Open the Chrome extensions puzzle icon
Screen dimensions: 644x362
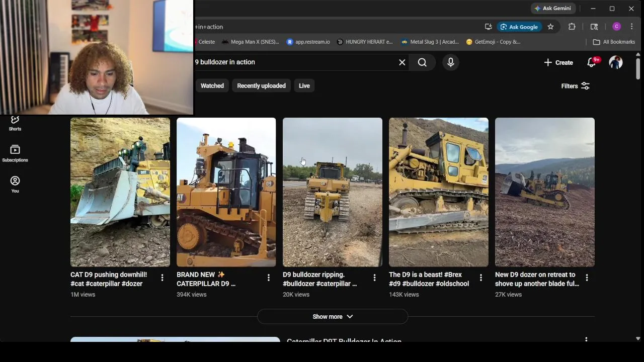pos(572,27)
